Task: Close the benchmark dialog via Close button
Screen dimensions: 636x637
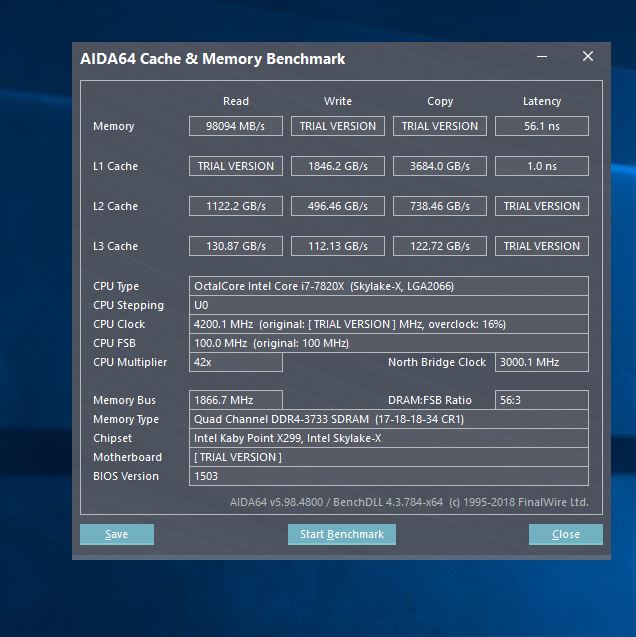Action: click(x=566, y=534)
